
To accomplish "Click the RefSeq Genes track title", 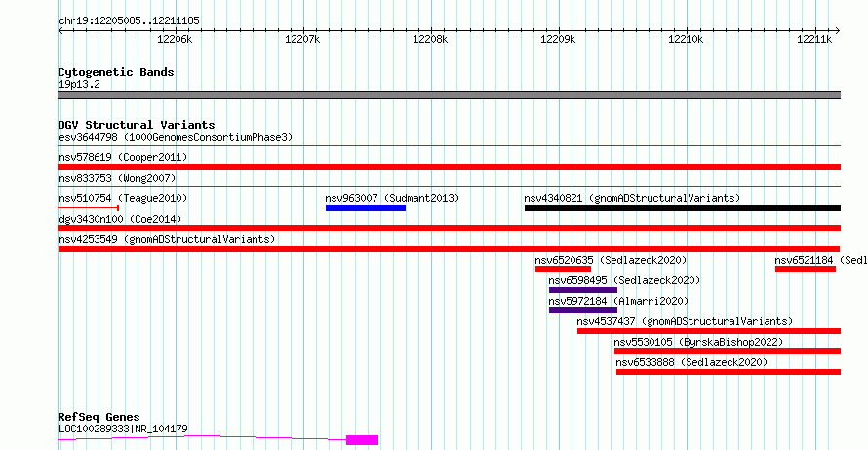I will (x=99, y=417).
